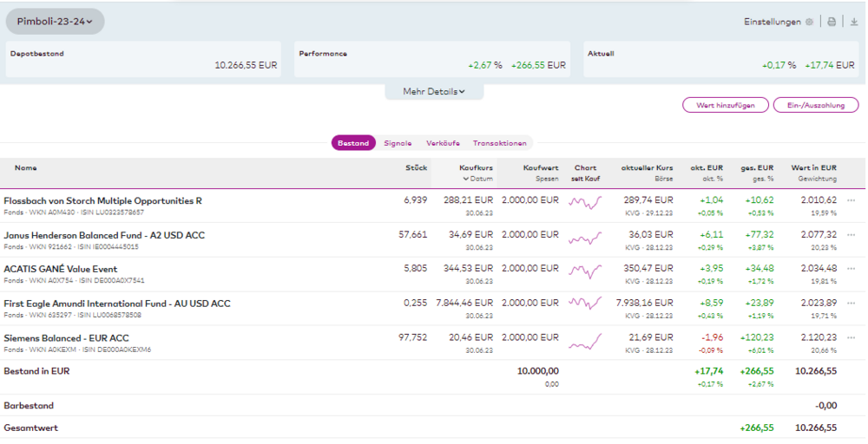Open three-dot menu for ACATIS GANÉ row
Viewport: 868px width, 444px height.
[x=851, y=269]
